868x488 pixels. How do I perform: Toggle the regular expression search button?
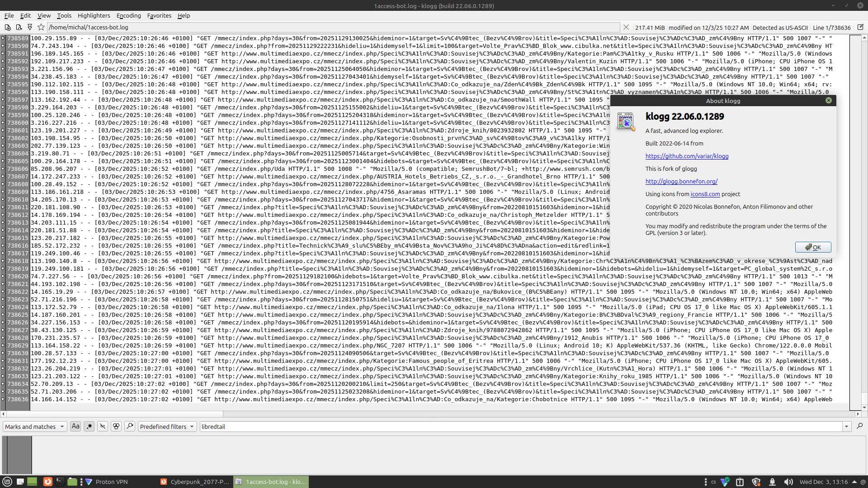(x=89, y=426)
